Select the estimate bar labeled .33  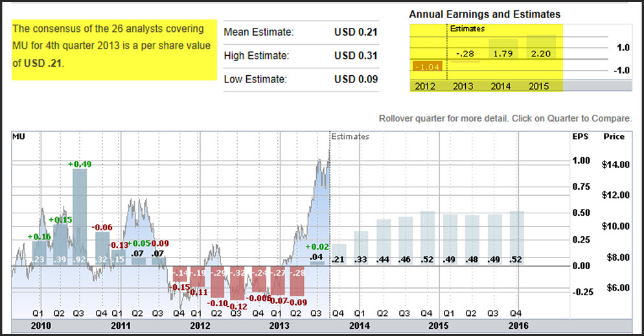click(x=361, y=248)
